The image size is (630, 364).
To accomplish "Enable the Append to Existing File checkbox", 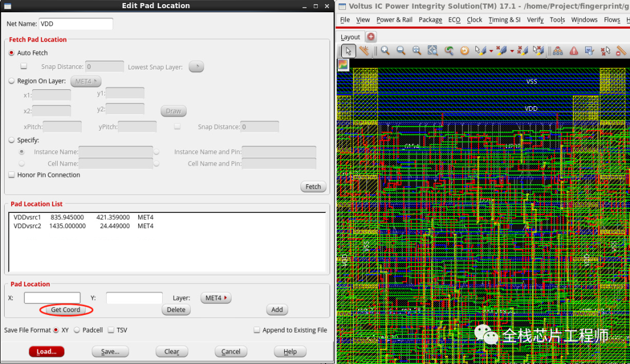I will coord(256,330).
